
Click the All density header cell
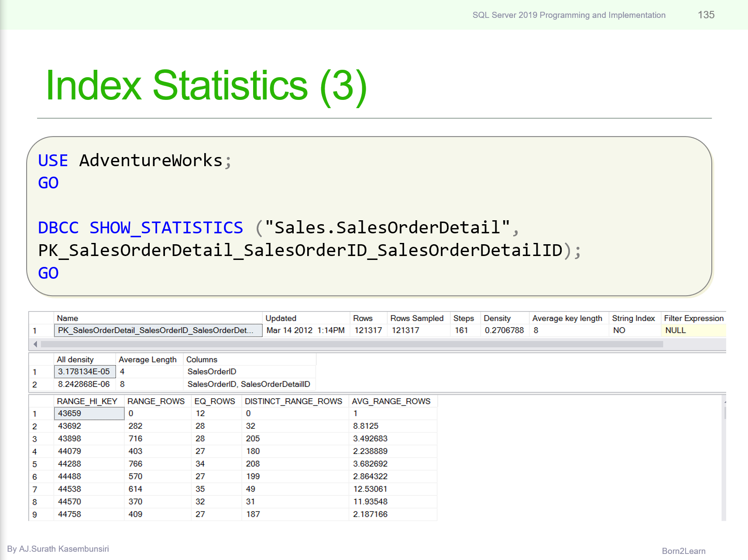[75, 359]
